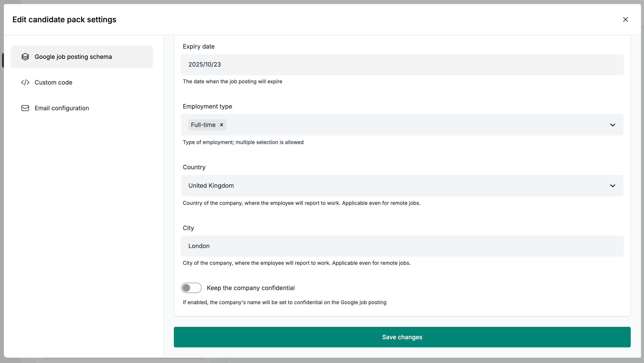
Task: Open Email configuration settings
Action: 62,108
